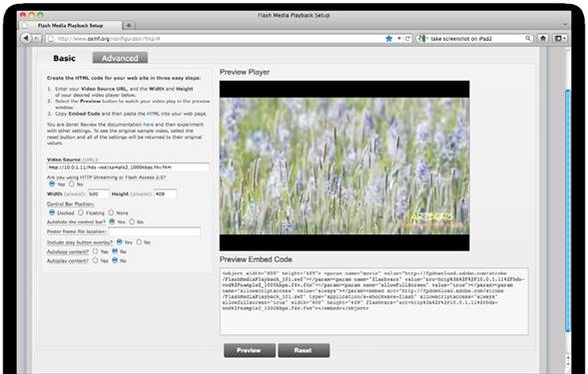Click the Height pixels input field
The image size is (588, 374).
pos(165,193)
